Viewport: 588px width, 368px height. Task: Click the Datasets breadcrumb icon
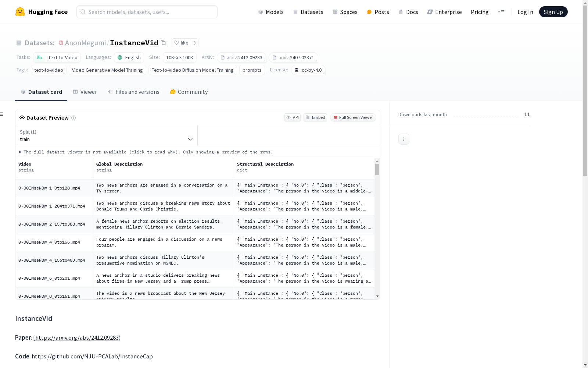coord(19,43)
